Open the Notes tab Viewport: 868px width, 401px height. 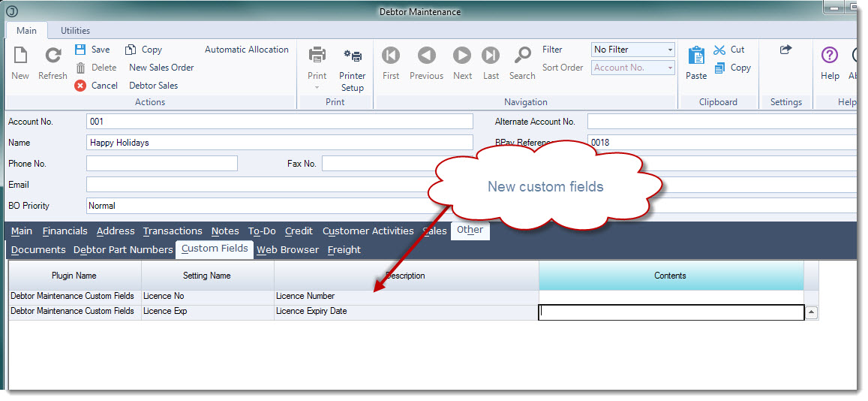click(225, 231)
